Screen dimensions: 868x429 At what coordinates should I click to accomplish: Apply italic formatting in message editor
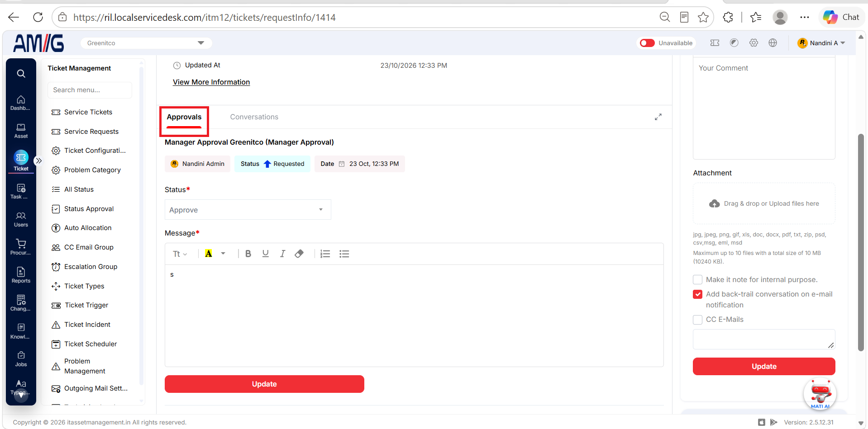coord(282,254)
